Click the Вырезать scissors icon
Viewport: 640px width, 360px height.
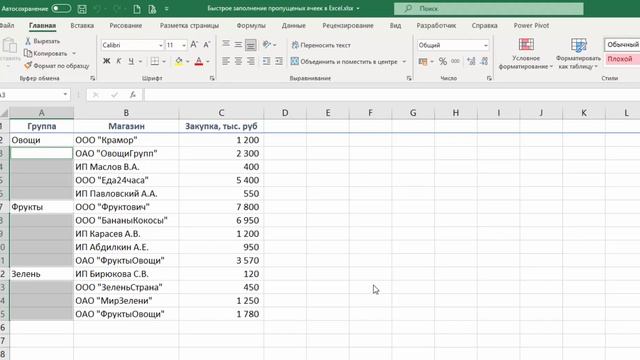(28, 41)
